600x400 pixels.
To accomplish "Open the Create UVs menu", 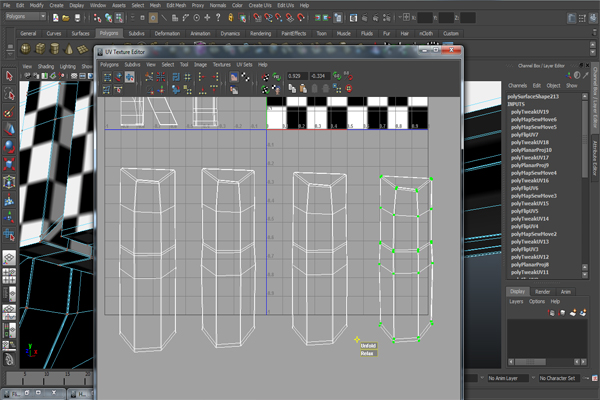I will (x=260, y=5).
